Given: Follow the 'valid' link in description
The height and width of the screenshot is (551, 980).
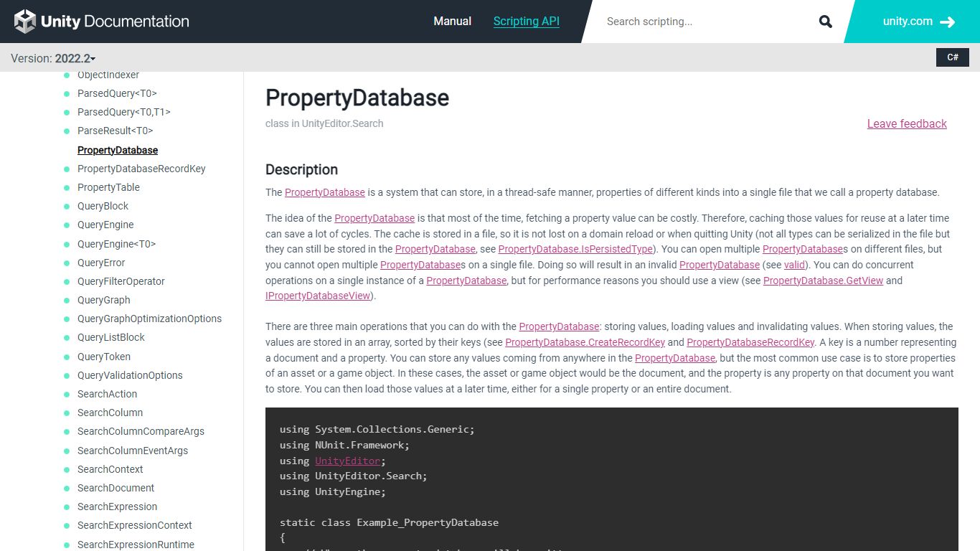Looking at the screenshot, I should [x=794, y=265].
